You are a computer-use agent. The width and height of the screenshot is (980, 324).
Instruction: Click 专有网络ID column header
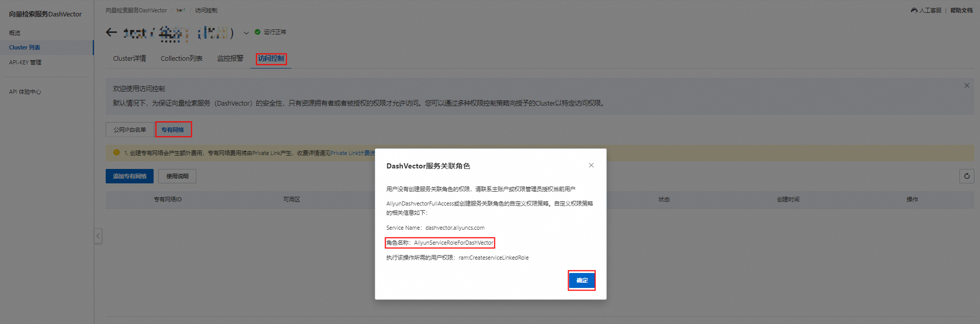pyautogui.click(x=168, y=199)
